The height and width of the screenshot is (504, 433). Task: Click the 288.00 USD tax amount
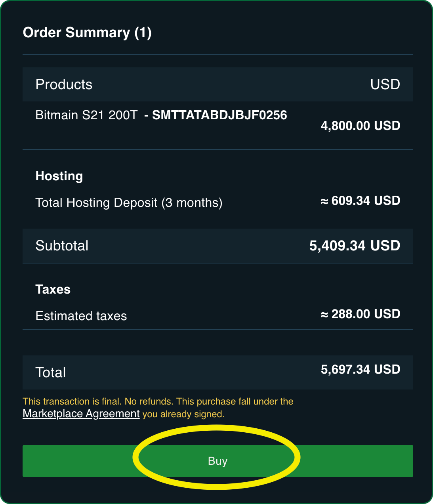coord(361,314)
